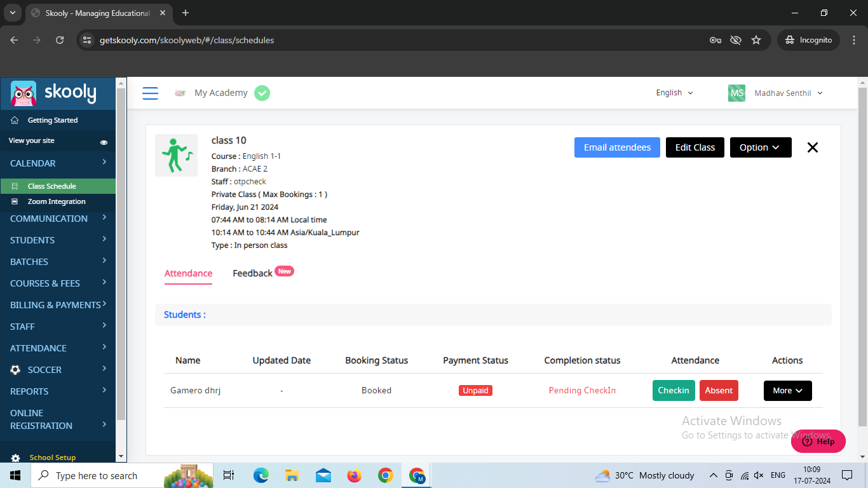This screenshot has width=868, height=488.
Task: Bookmark this page with star icon
Action: 756,40
